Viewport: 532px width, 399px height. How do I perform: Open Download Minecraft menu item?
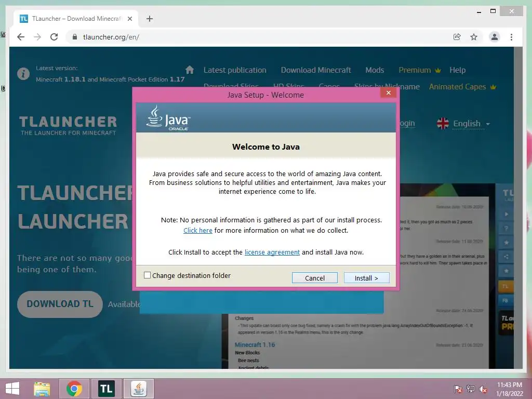click(316, 70)
